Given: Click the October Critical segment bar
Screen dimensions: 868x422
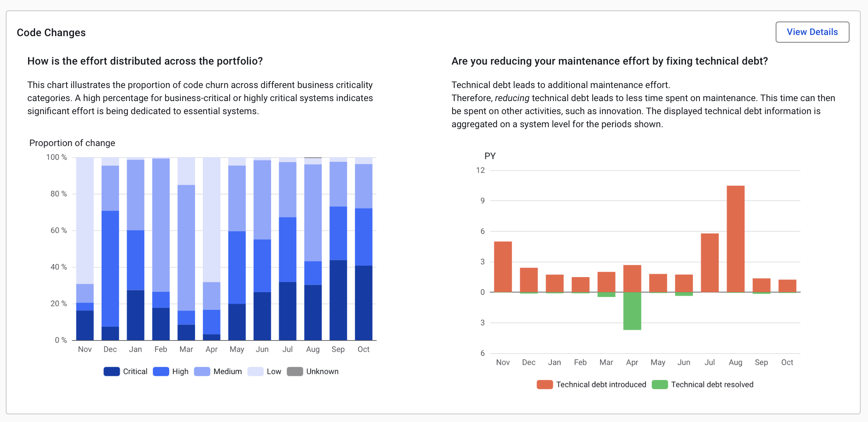Looking at the screenshot, I should pos(364,303).
